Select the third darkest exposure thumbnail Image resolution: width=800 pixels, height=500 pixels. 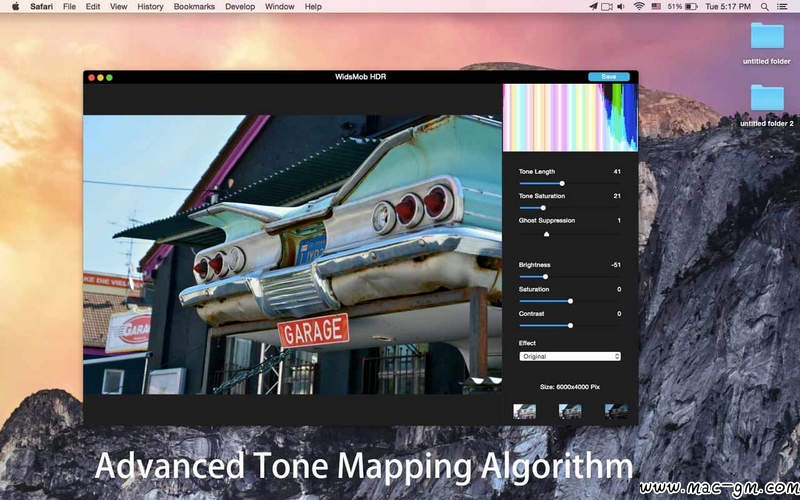click(x=616, y=411)
